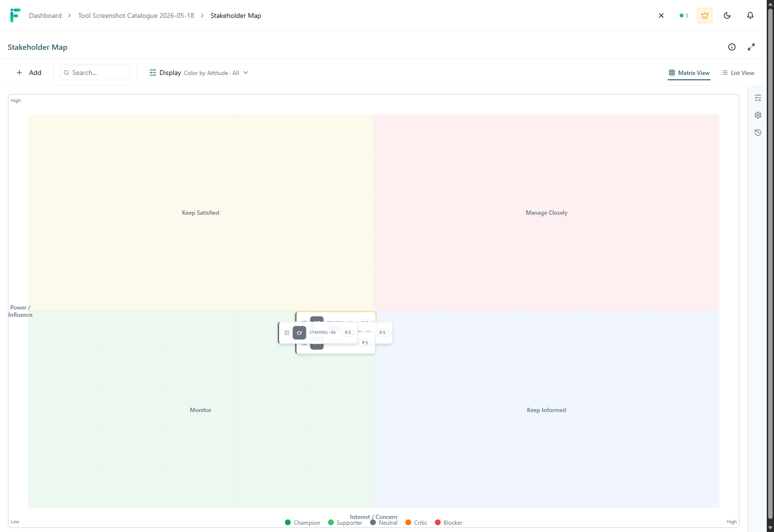Click Critic legend orange dot
The height and width of the screenshot is (532, 774).
coord(408,522)
